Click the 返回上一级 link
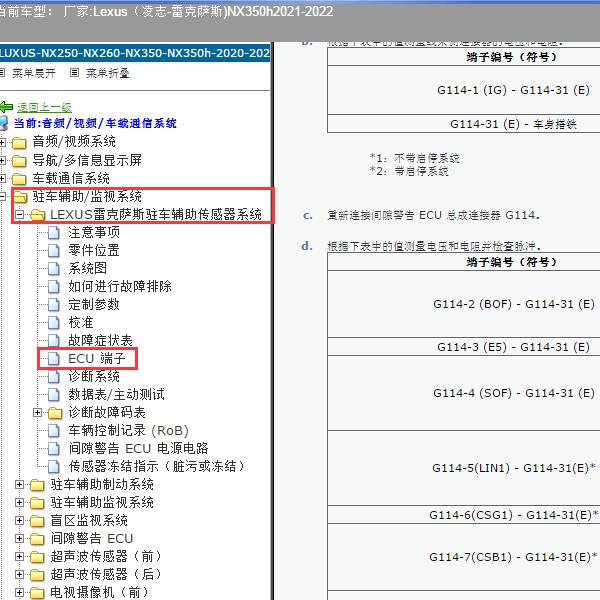The width and height of the screenshot is (600, 600). coord(44,108)
